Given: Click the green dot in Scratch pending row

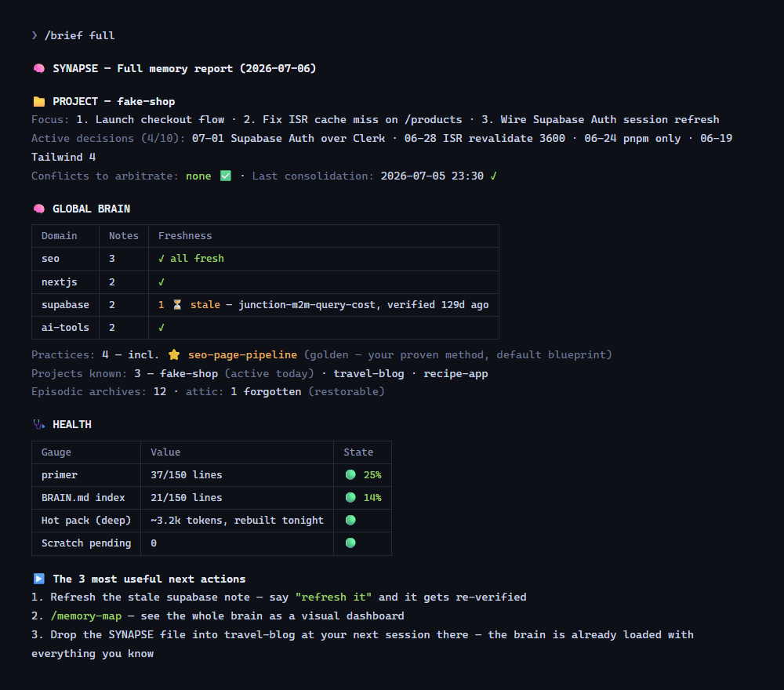Looking at the screenshot, I should 350,543.
